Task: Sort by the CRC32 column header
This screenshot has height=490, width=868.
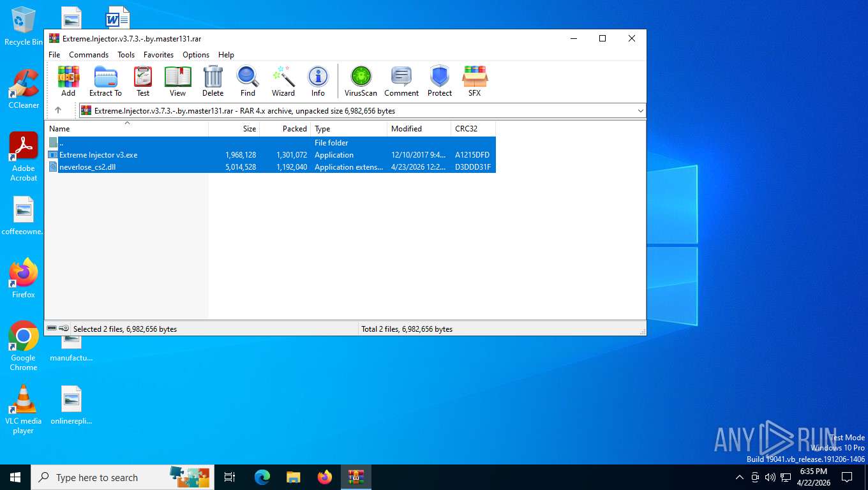Action: [473, 129]
